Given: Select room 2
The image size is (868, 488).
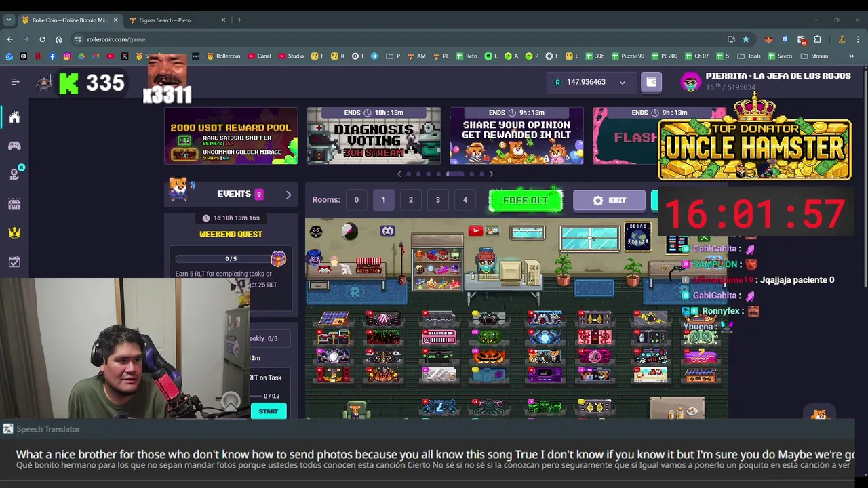Looking at the screenshot, I should tap(410, 200).
